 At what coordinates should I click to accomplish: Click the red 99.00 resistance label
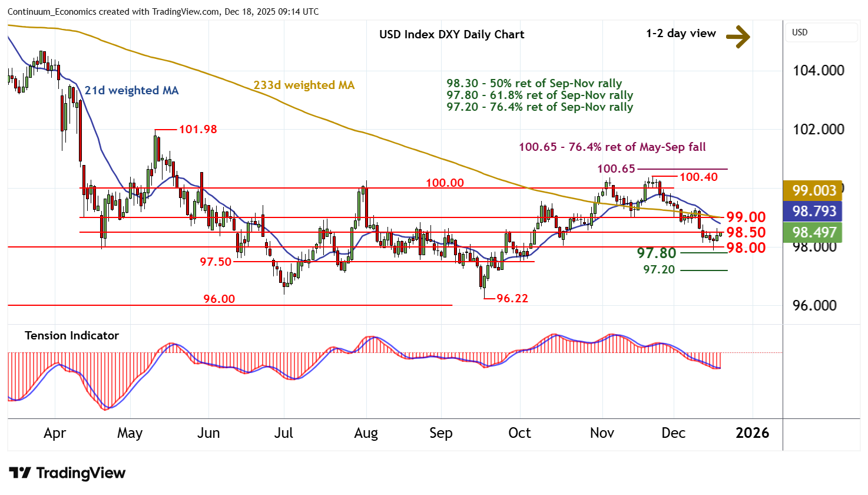[746, 217]
